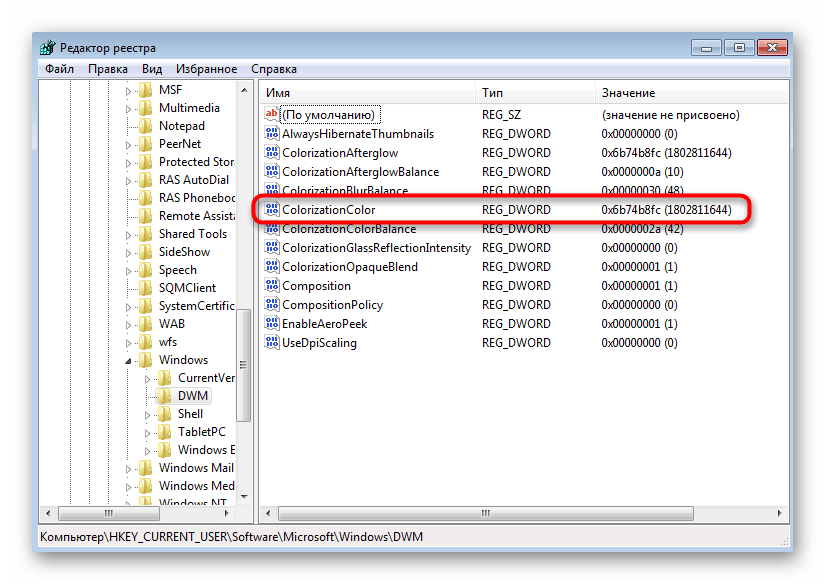Click tree pane scroll up arrow
The width and height of the screenshot is (825, 584).
pyautogui.click(x=244, y=90)
